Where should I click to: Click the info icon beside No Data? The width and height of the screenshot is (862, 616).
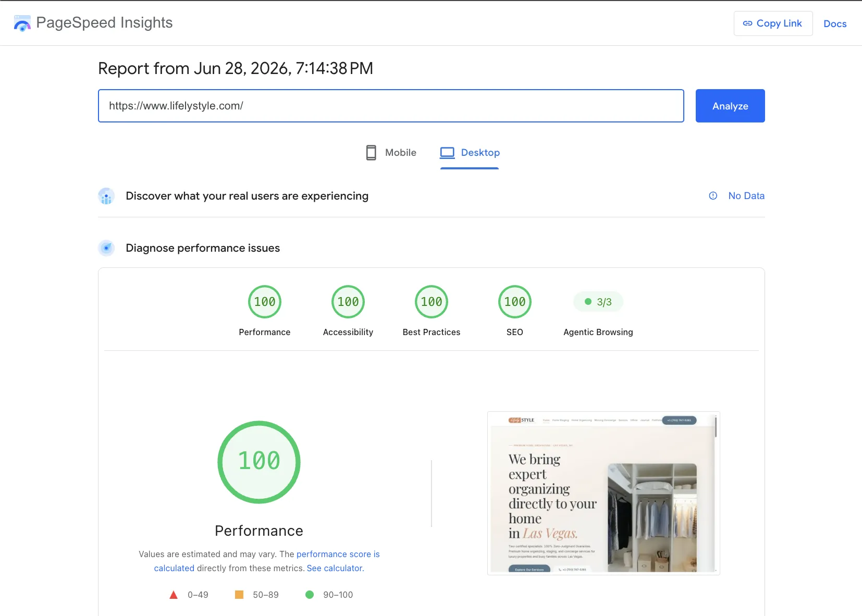tap(713, 196)
